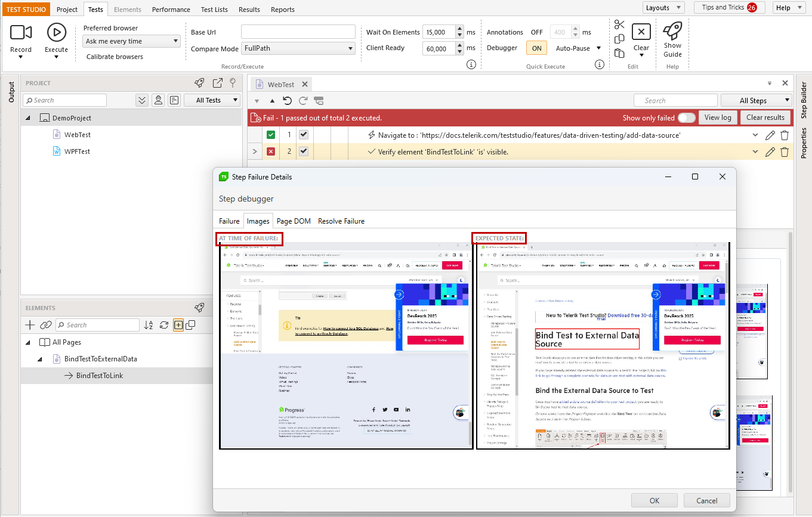Click refresh icon in Elements panel
The height and width of the screenshot is (517, 812).
point(164,325)
